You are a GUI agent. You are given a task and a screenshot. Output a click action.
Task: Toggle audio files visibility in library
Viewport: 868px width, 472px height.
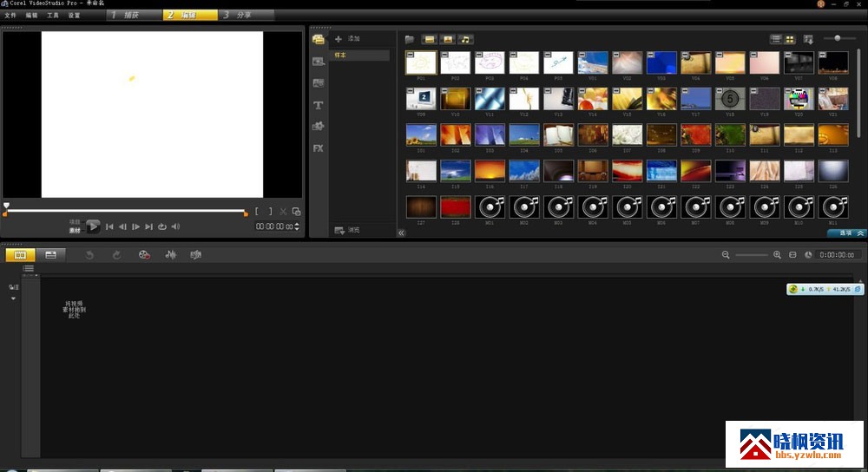click(x=466, y=39)
